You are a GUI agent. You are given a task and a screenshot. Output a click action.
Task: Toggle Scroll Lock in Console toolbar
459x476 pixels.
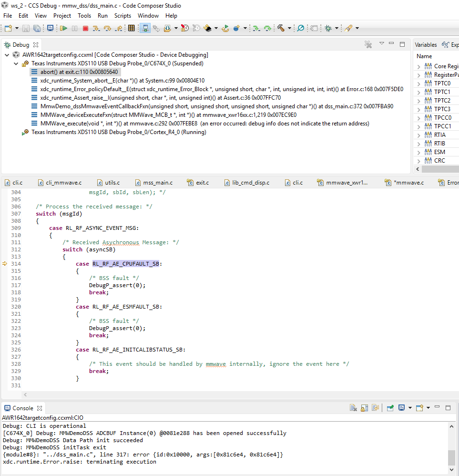pos(364,408)
